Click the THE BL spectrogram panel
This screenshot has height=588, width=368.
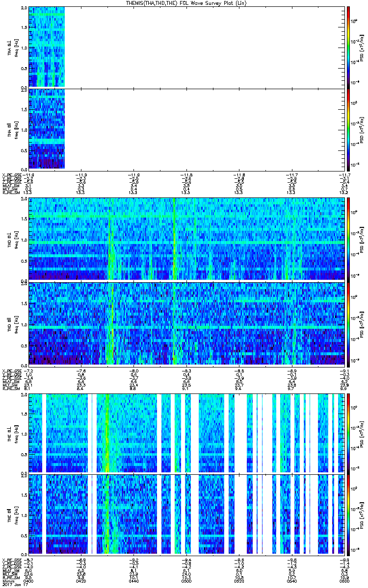click(x=186, y=433)
